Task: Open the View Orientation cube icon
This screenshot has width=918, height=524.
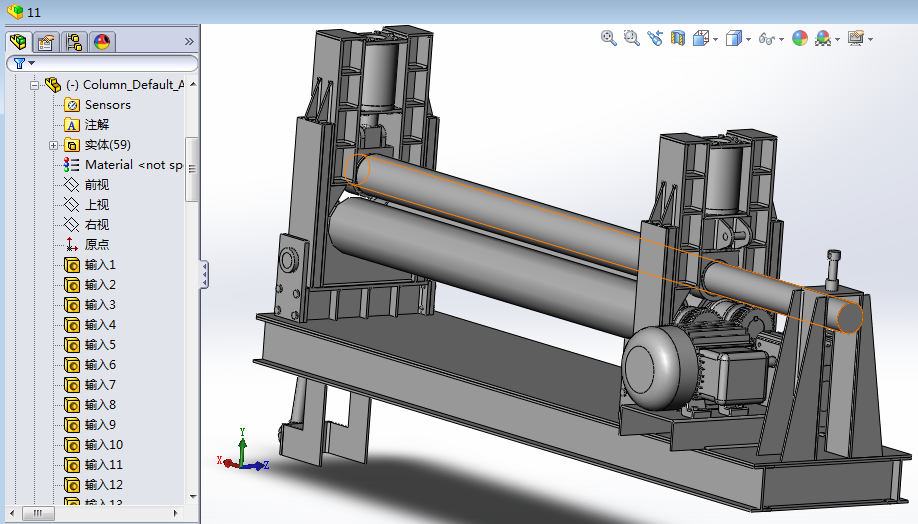Action: (x=701, y=39)
